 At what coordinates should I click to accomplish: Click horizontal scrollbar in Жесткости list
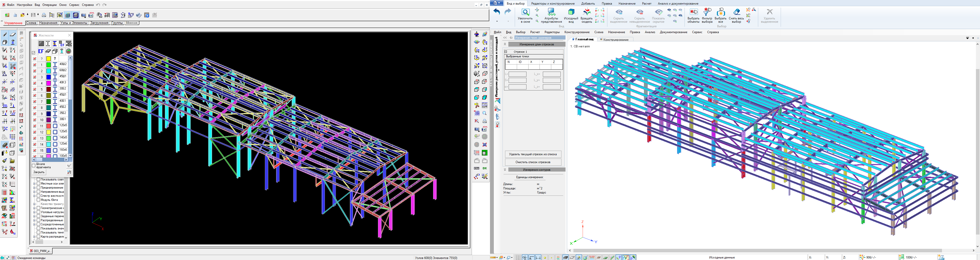point(50,160)
